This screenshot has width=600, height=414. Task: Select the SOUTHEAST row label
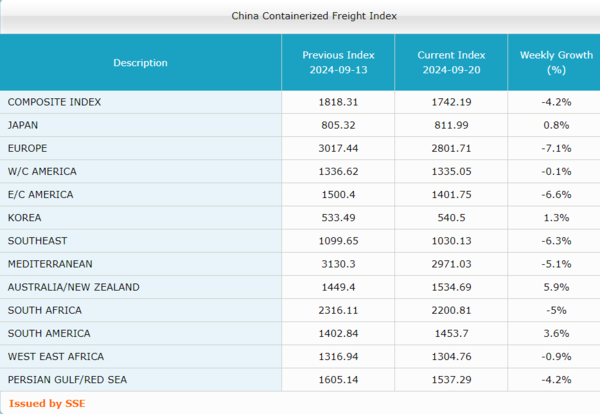[37, 241]
